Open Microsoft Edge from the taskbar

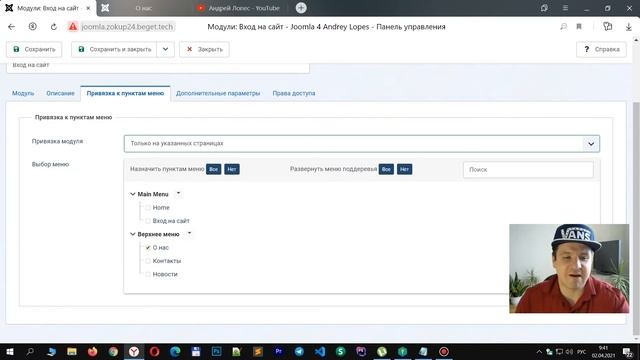click(175, 351)
